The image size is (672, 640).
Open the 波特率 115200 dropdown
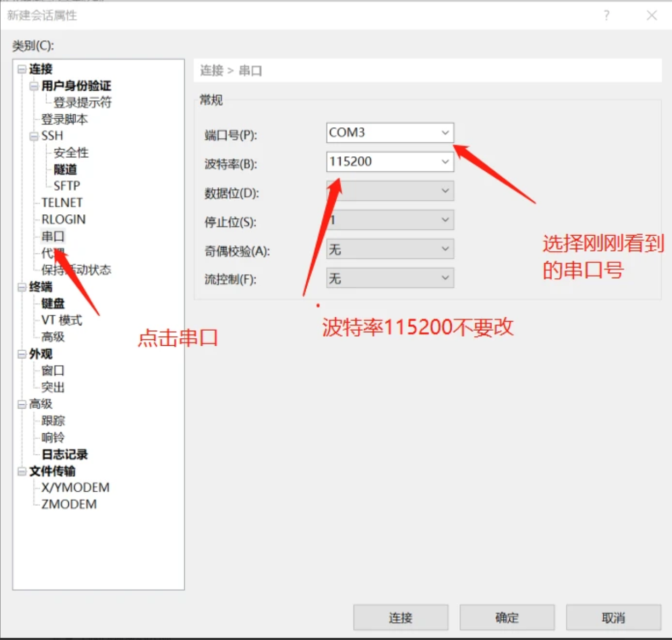tap(390, 162)
